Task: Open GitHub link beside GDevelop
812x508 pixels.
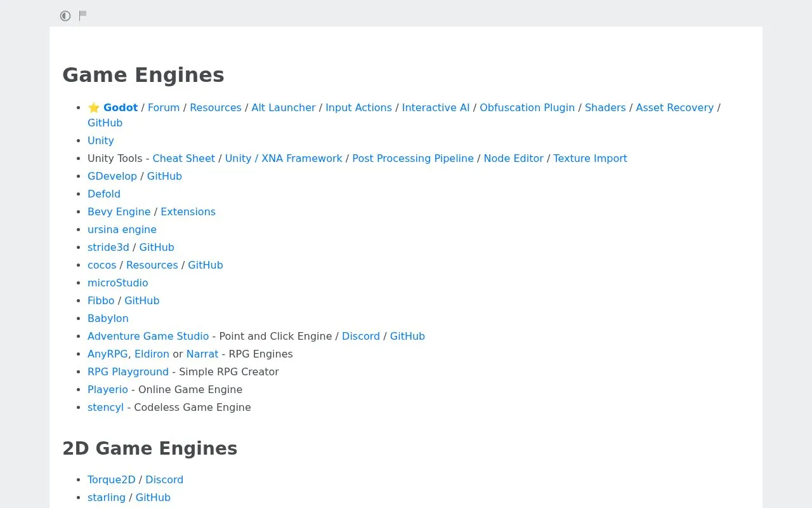Action: click(x=164, y=176)
